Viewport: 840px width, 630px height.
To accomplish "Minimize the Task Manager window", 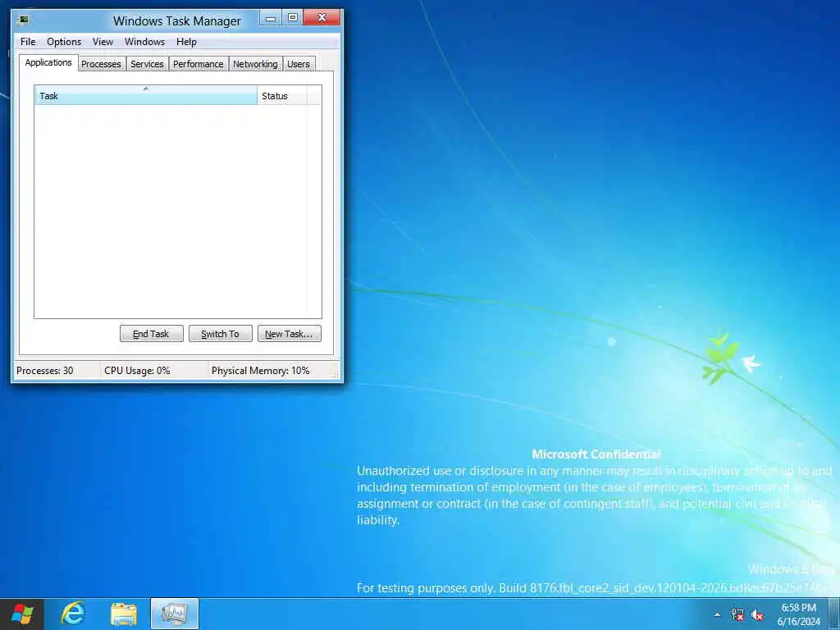I will coord(271,18).
